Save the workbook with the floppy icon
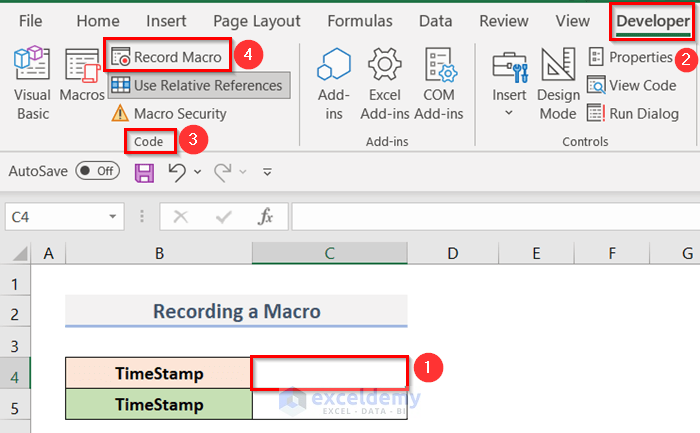The width and height of the screenshot is (700, 433). (x=144, y=173)
